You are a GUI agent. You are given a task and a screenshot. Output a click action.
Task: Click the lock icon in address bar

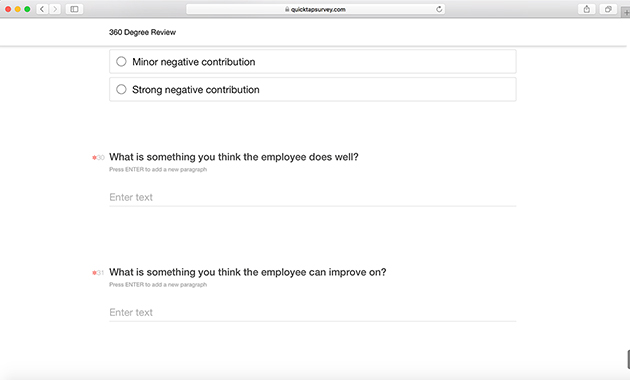pos(287,9)
